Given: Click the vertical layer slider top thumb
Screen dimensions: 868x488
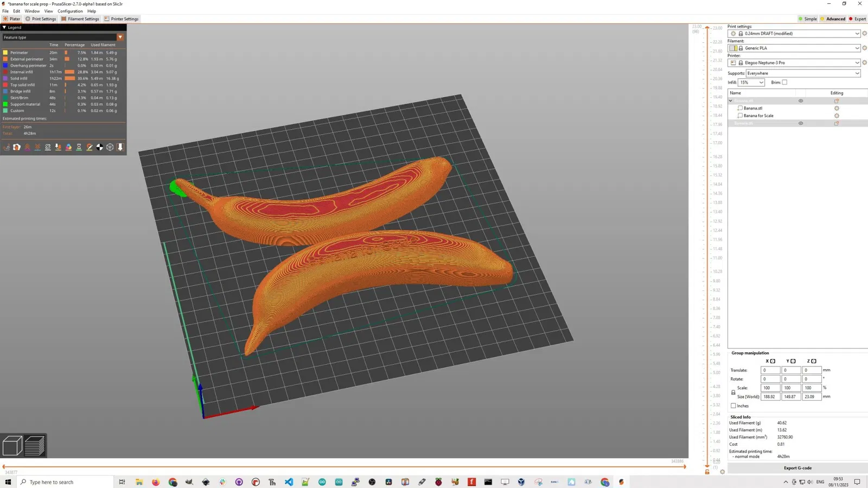Looking at the screenshot, I should coord(707,28).
